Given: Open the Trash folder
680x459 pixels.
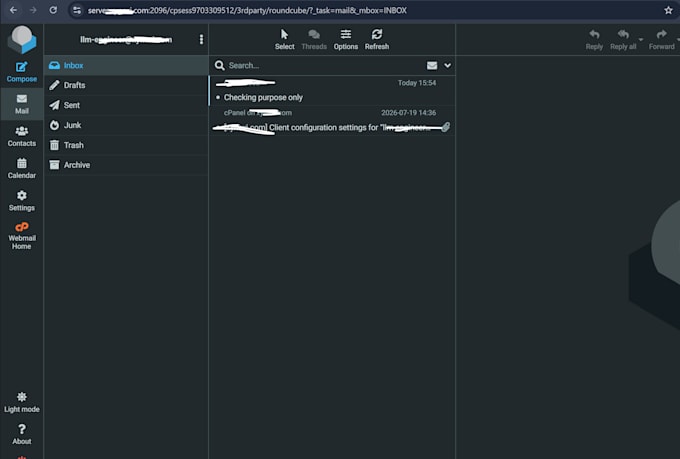Looking at the screenshot, I should 126,145.
